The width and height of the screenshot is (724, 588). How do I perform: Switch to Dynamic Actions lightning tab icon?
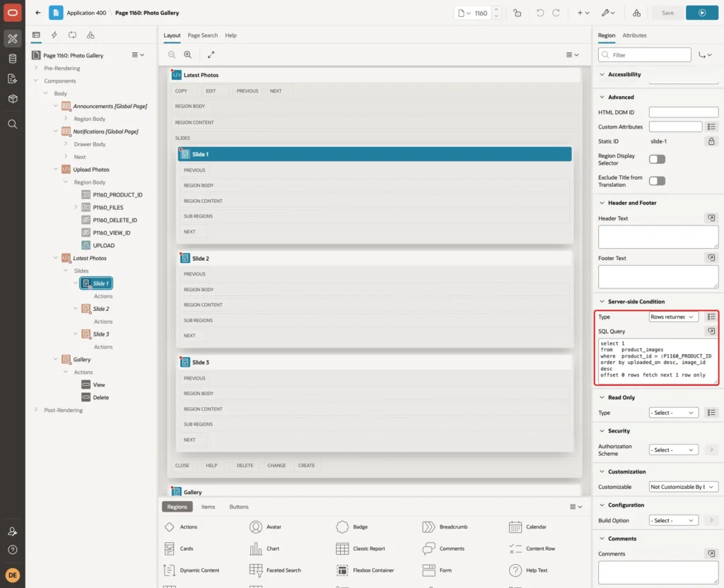point(54,35)
